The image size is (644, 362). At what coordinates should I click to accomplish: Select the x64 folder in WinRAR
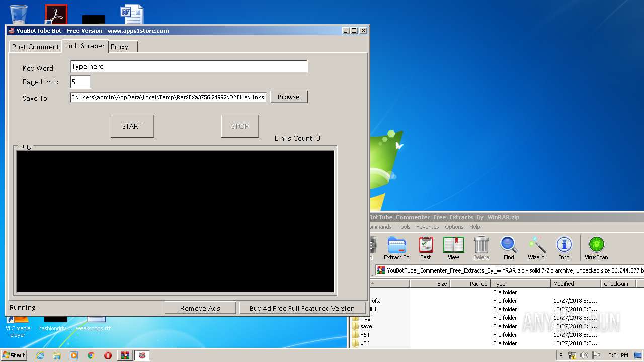[x=497, y=335]
